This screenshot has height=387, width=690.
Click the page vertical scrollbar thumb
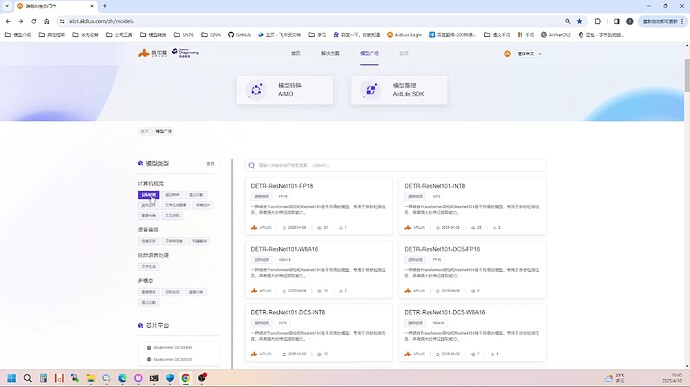click(x=687, y=75)
